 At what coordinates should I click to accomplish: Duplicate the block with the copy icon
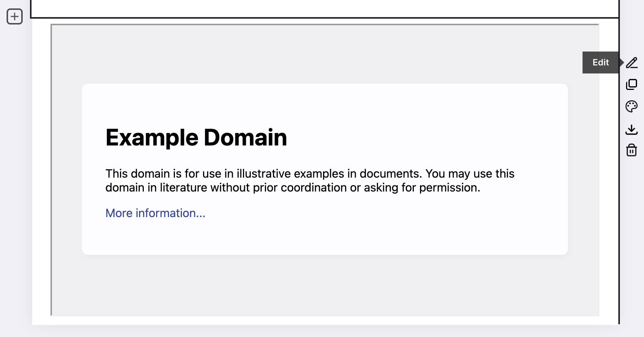click(632, 84)
